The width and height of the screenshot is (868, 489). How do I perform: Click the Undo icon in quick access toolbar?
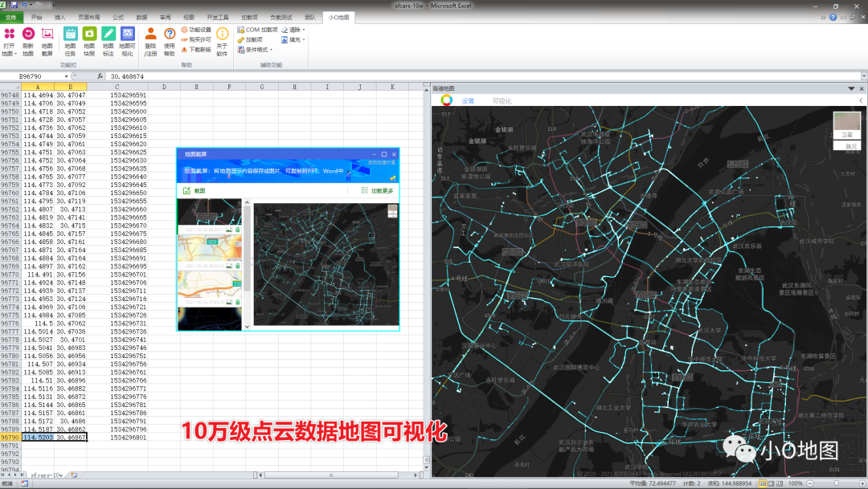(x=24, y=5)
